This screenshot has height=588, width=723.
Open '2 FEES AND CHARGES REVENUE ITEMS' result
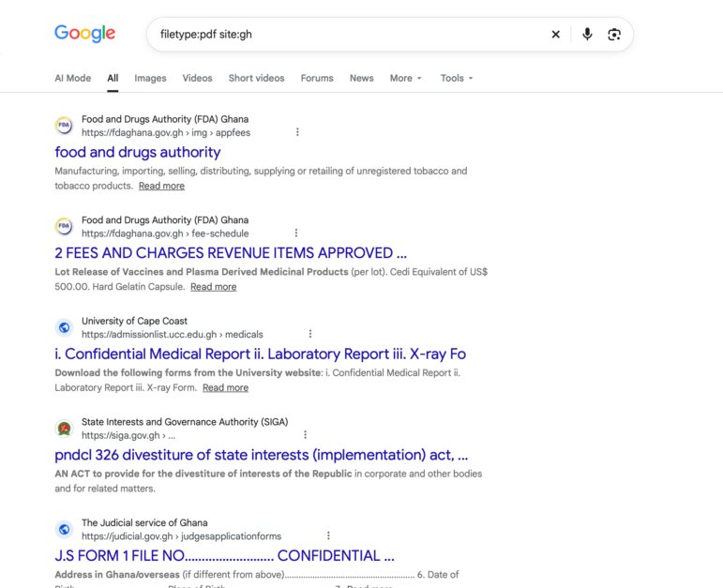pyautogui.click(x=231, y=252)
